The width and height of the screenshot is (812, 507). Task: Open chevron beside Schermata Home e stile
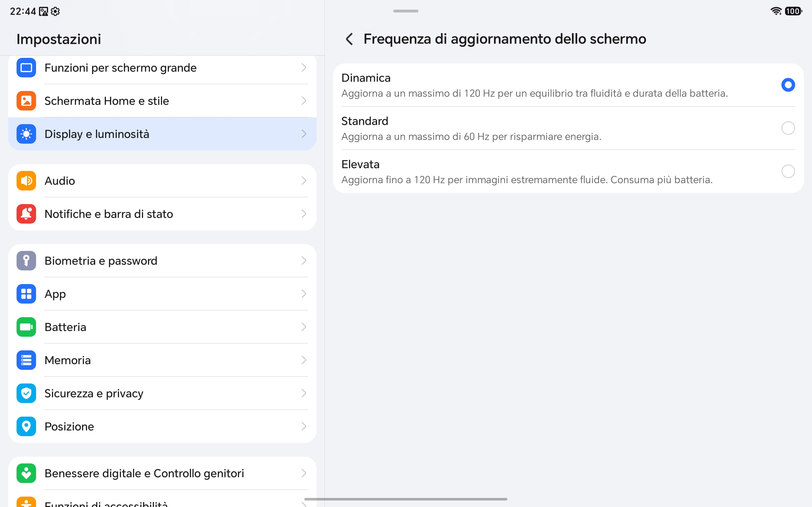click(x=304, y=101)
